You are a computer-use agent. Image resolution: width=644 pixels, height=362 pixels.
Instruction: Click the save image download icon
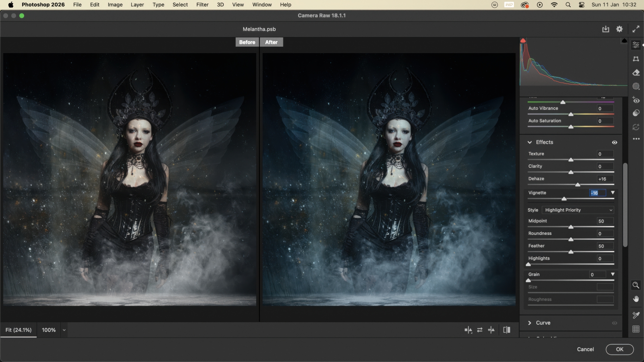point(606,29)
